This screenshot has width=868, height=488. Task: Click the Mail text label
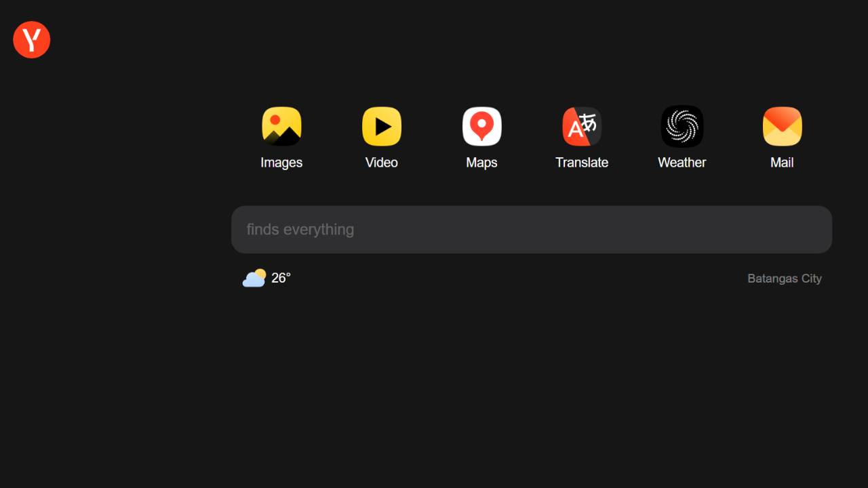tap(782, 163)
